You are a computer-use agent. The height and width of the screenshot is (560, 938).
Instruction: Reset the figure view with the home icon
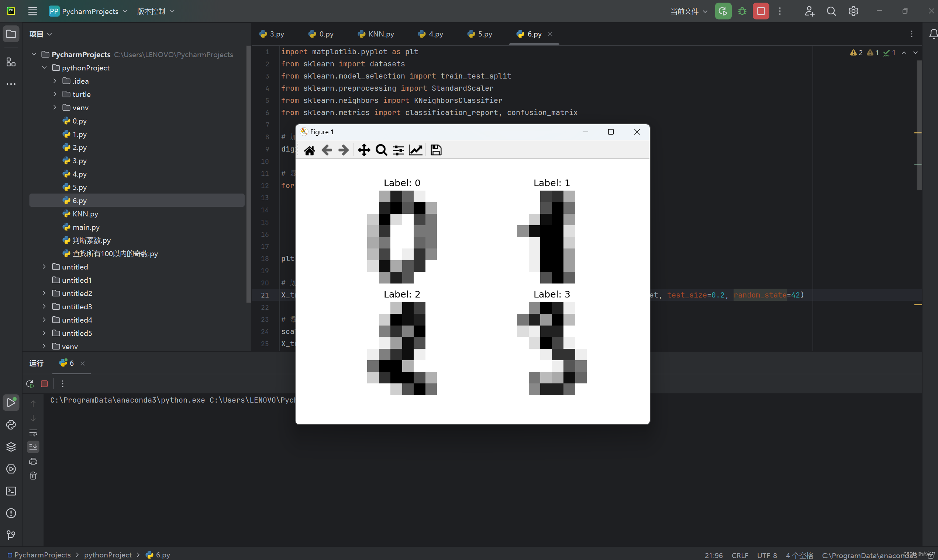coord(310,150)
